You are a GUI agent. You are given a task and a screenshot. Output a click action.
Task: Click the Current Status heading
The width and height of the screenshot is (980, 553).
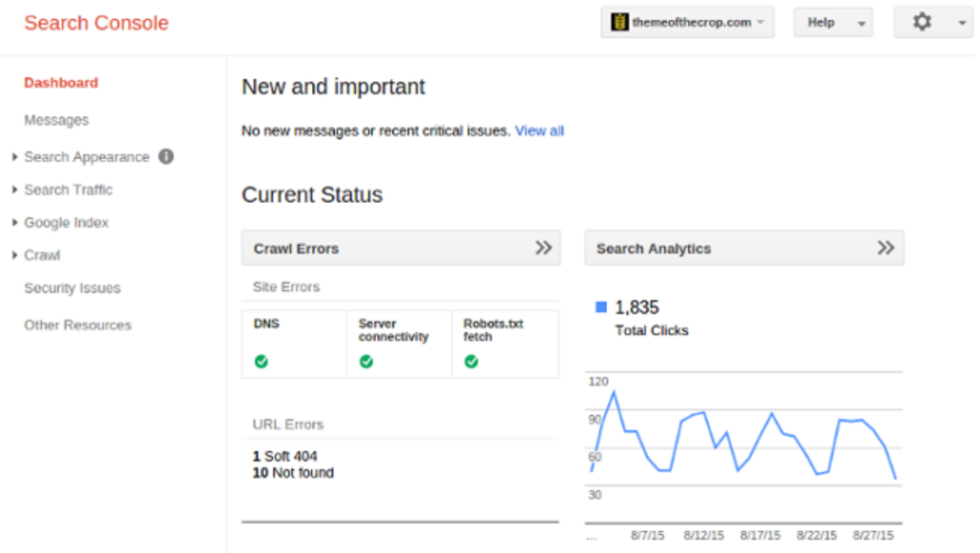pos(312,195)
